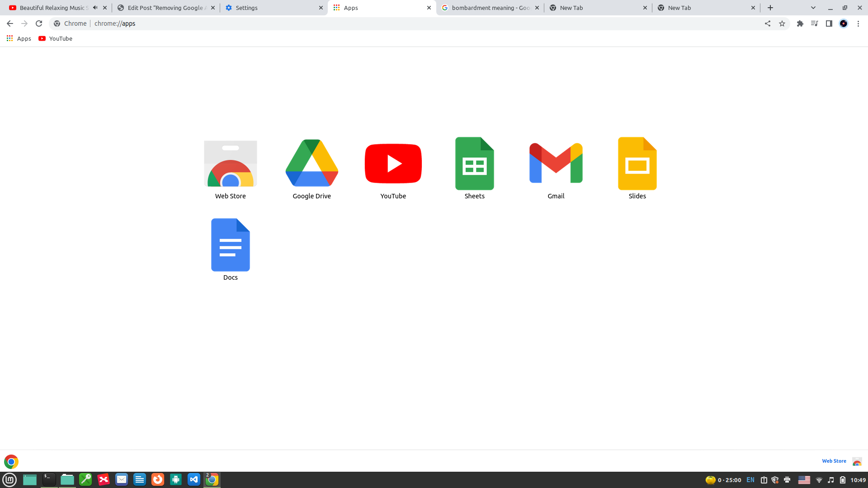
Task: Launch Google Drive from apps grid
Action: pos(312,163)
